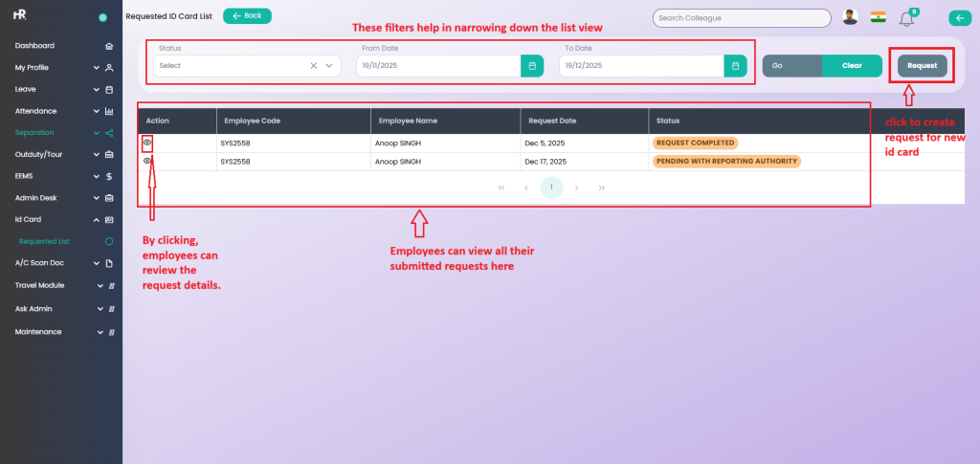The image size is (980, 464).
Task: View details of Request Completed row
Action: (147, 143)
